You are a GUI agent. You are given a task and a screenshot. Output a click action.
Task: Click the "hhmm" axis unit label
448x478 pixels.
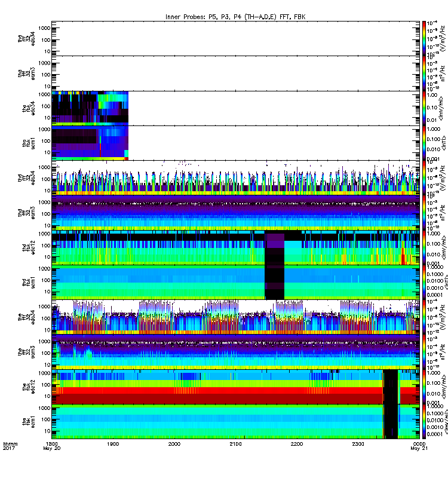tap(10, 444)
